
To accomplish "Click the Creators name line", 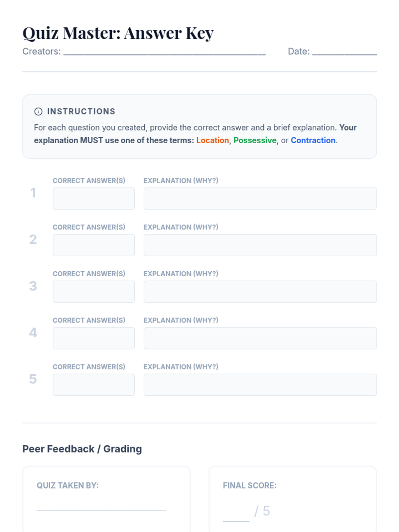I will coord(164,52).
